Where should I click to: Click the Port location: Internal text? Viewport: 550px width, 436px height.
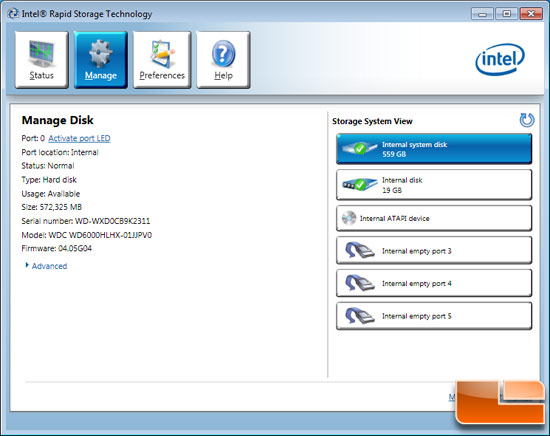coord(60,152)
